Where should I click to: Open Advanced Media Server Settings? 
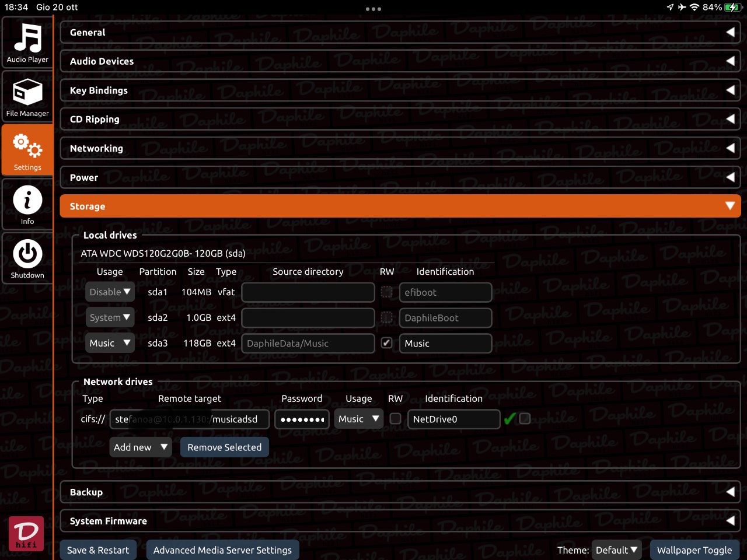click(222, 550)
